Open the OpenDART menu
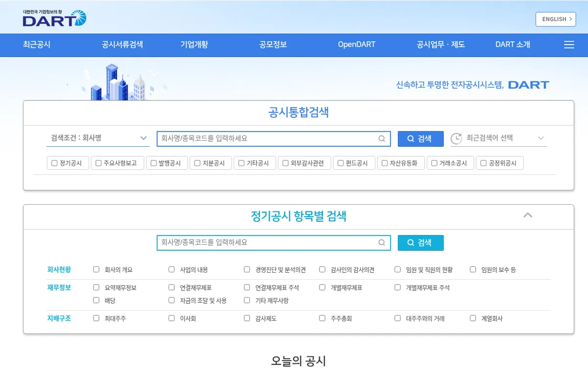The width and height of the screenshot is (588, 368). pyautogui.click(x=357, y=45)
